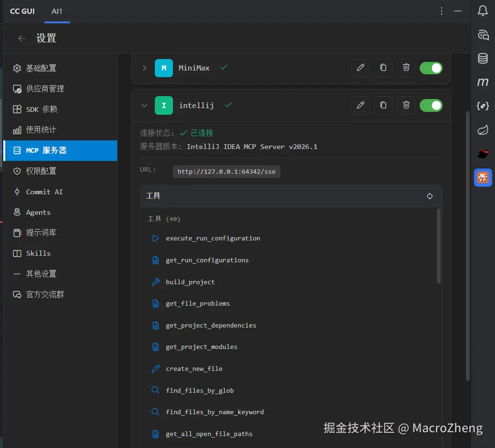Click the settings panel scrollbar

pyautogui.click(x=467, y=246)
